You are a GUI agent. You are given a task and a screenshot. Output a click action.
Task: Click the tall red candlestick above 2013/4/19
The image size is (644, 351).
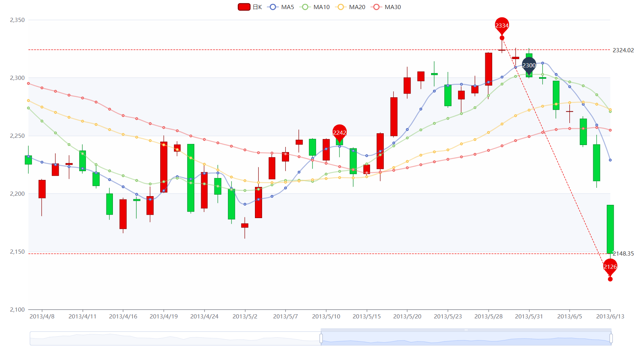tap(164, 167)
